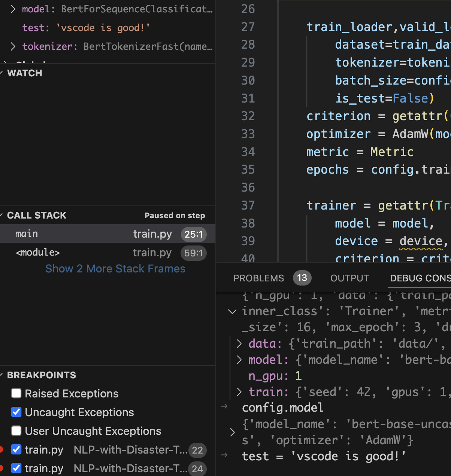Screen dimensions: 451x476
Task: Click the "25:1" location badge on main frame
Action: click(x=194, y=234)
